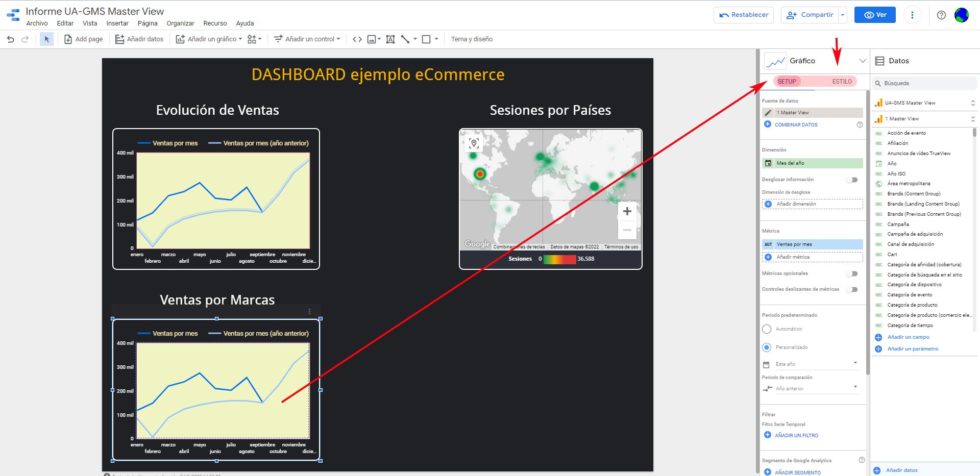Select the text box tool icon

pyautogui.click(x=390, y=39)
